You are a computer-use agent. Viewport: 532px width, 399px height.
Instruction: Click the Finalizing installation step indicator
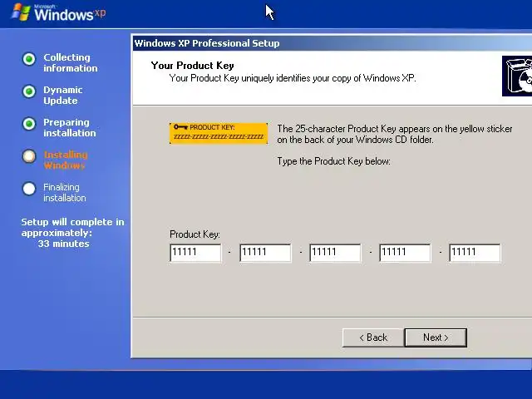tap(29, 189)
